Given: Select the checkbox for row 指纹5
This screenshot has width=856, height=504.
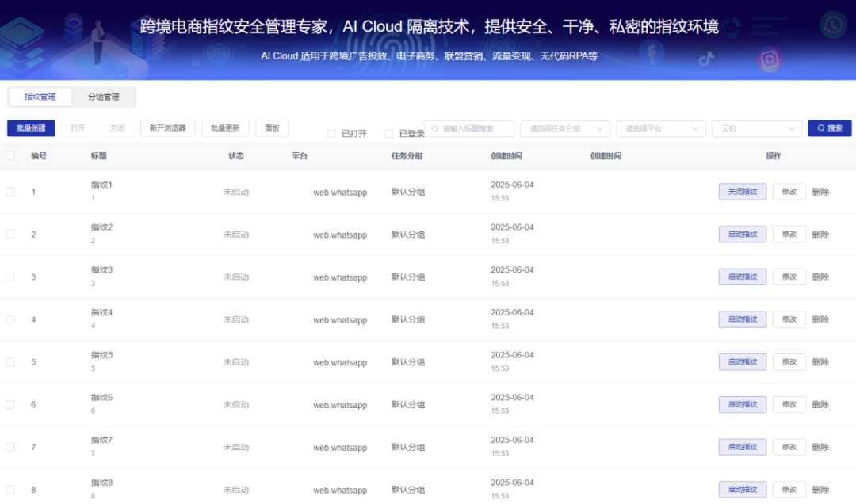Looking at the screenshot, I should point(10,362).
